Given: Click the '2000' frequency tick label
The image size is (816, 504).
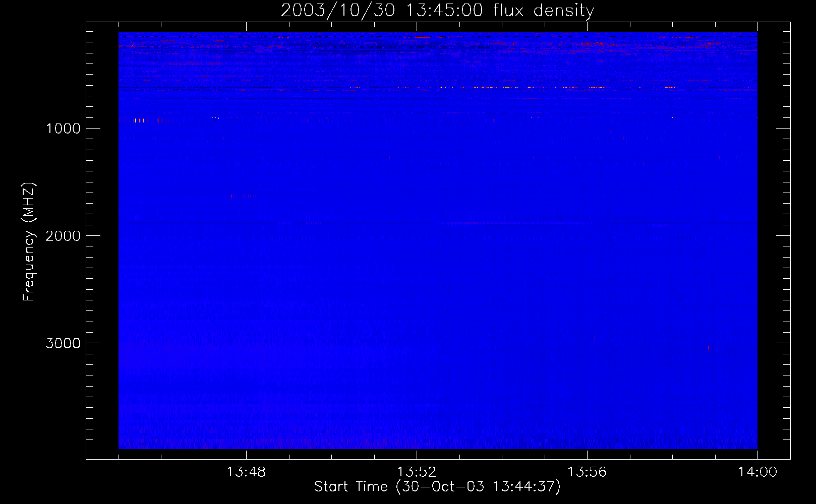Looking at the screenshot, I should 63,236.
